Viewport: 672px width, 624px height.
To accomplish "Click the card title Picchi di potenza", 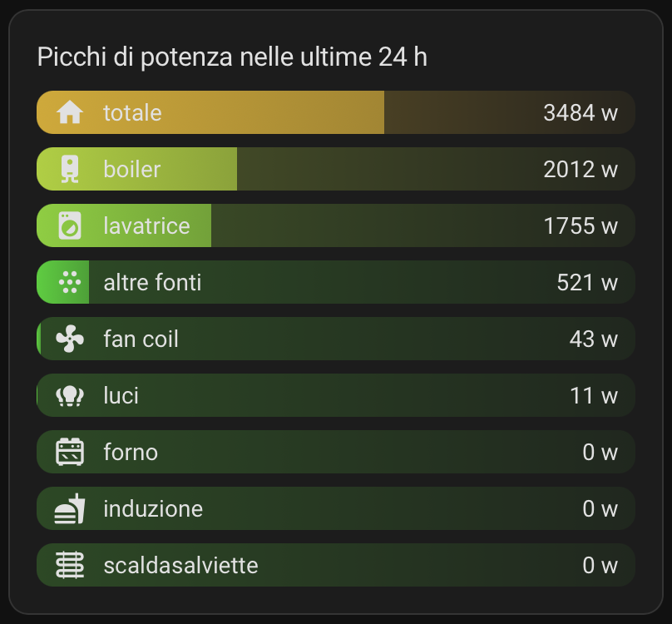I will tap(232, 57).
